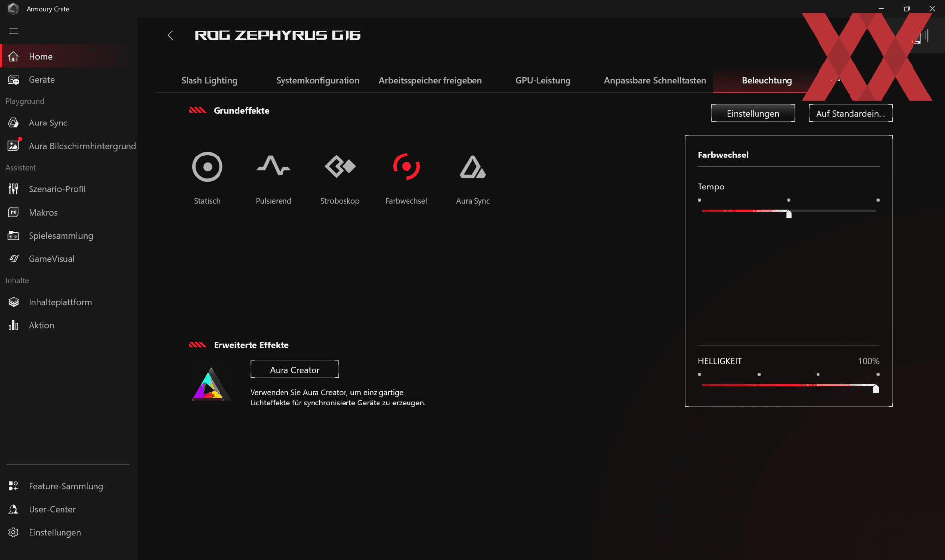The image size is (945, 560).
Task: Open Einstellungen at sidebar bottom
Action: [x=68, y=532]
